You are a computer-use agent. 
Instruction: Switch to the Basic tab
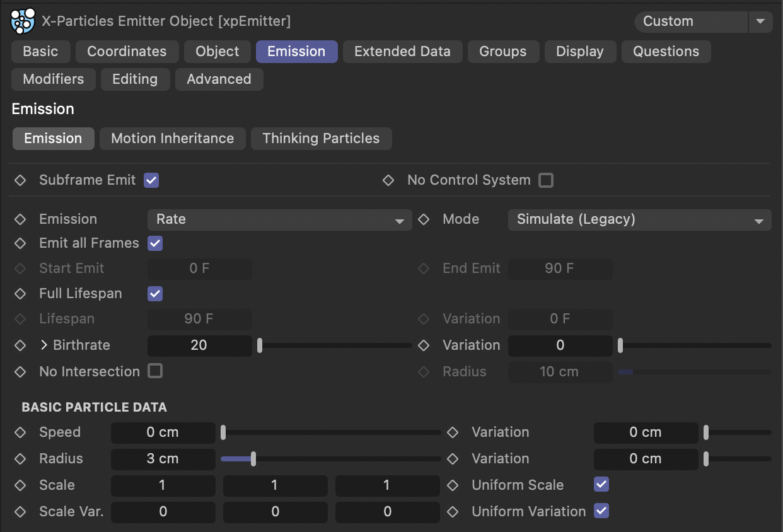pos(40,52)
